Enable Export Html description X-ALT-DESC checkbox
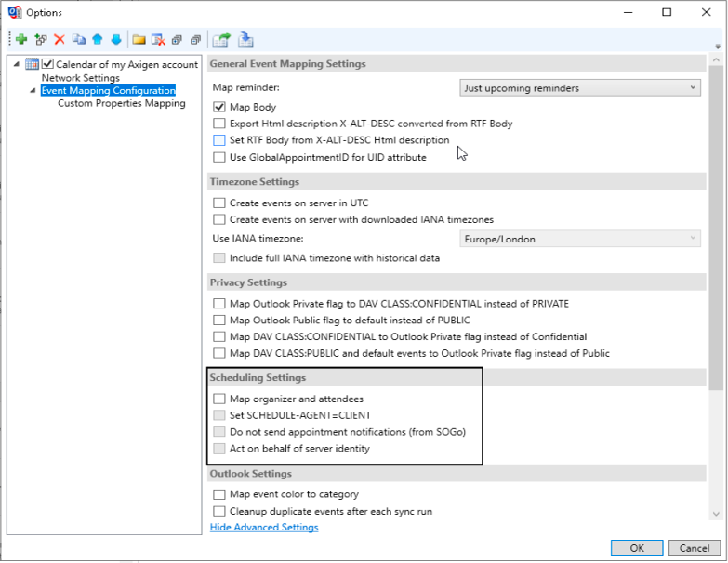Viewport: 728px width, 563px height. [x=219, y=124]
